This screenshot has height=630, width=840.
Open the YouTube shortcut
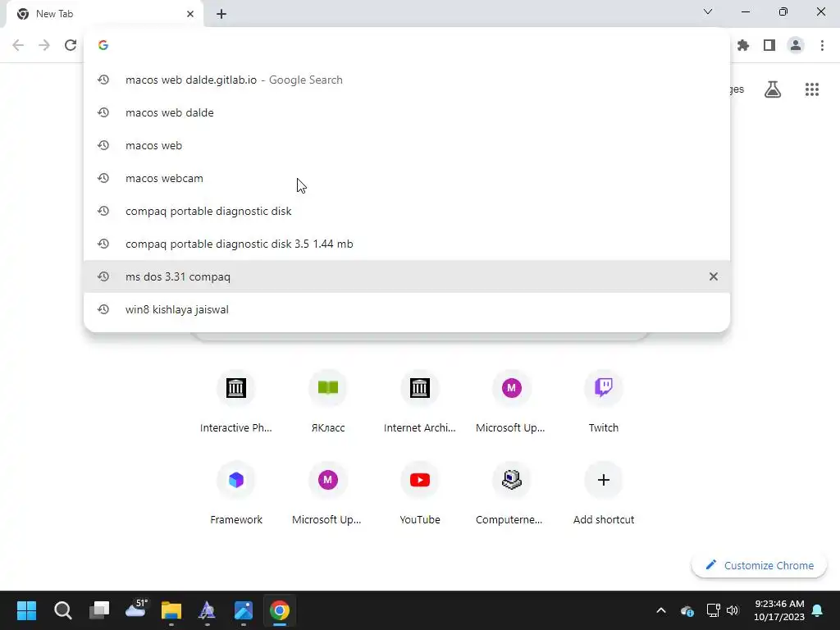click(419, 493)
